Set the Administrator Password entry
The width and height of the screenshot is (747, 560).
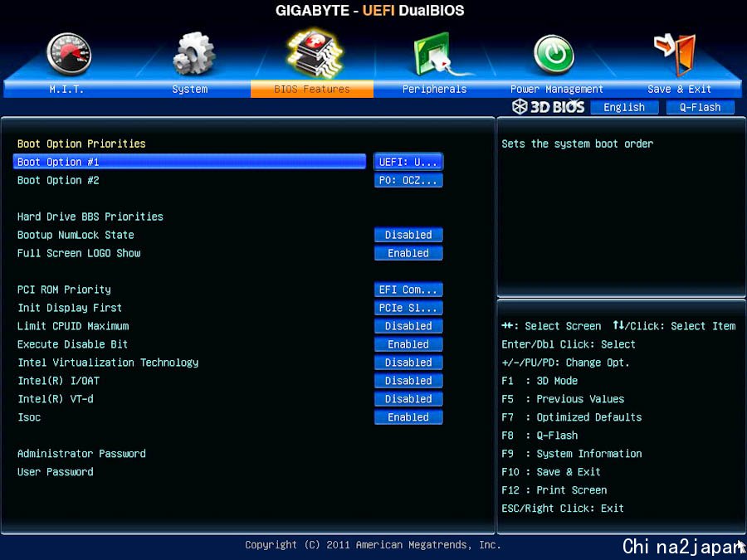point(81,453)
